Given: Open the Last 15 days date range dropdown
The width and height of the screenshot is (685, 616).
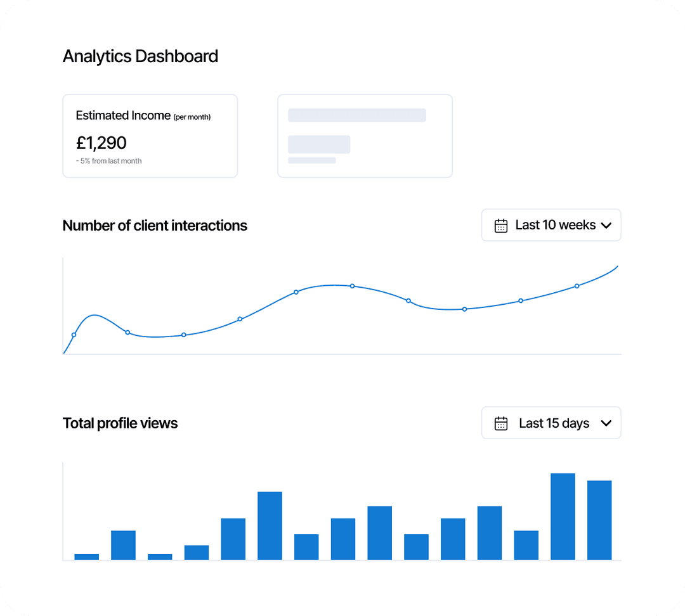Looking at the screenshot, I should click(551, 423).
